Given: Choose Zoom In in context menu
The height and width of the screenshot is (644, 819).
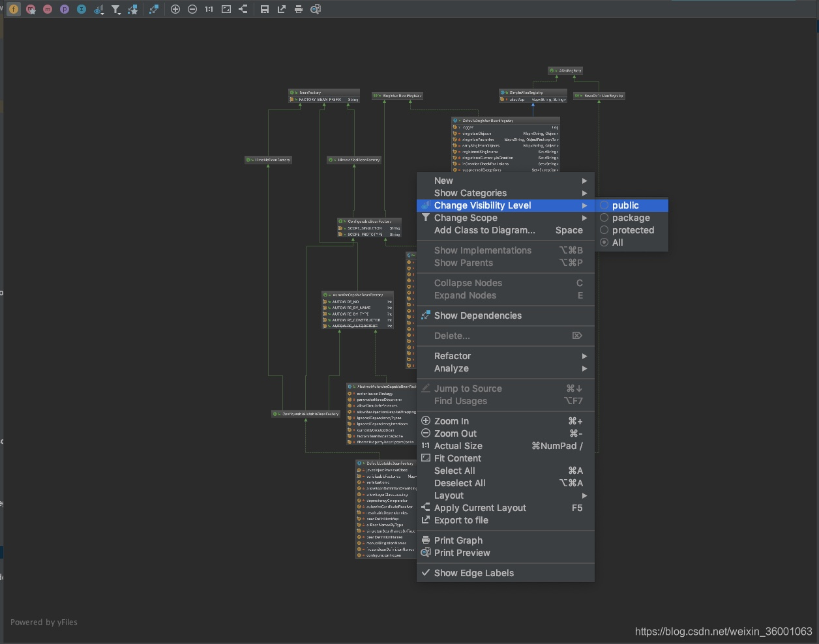Looking at the screenshot, I should click(505, 421).
